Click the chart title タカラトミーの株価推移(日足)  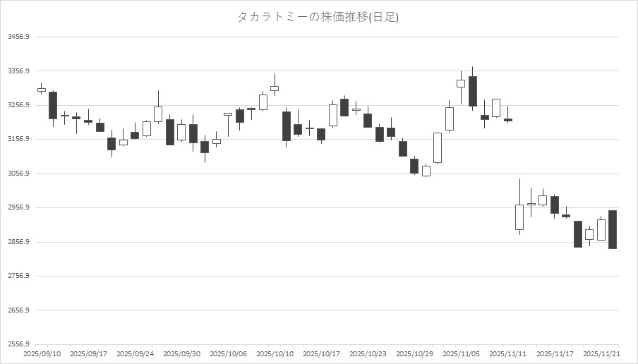click(x=318, y=17)
